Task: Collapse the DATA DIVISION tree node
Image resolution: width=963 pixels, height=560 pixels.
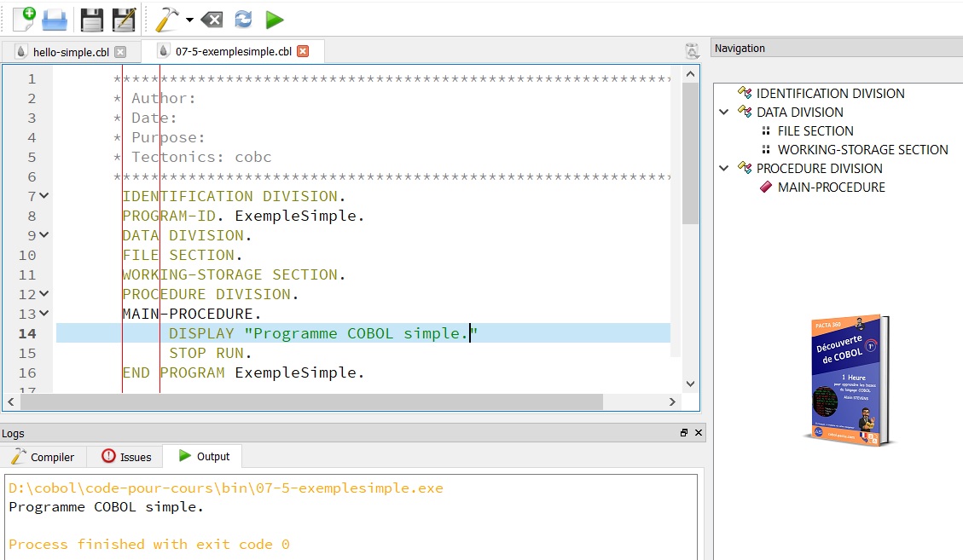Action: click(724, 112)
